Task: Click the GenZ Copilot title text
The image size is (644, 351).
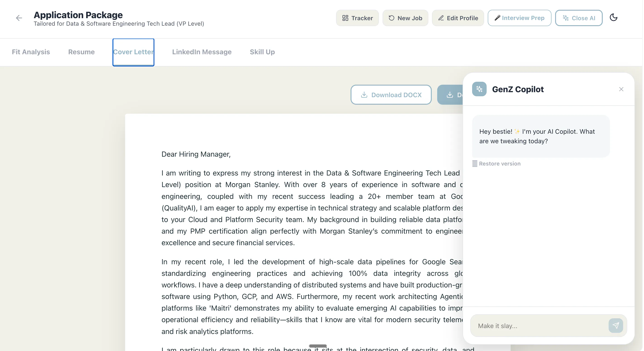Action: 518,89
